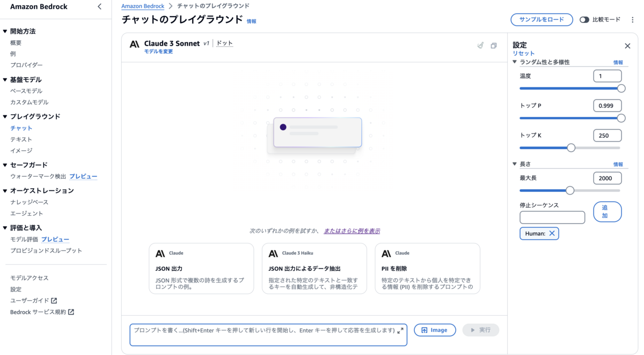Expand the prompt box with arrows icon
This screenshot has width=644, height=355.
[400, 330]
